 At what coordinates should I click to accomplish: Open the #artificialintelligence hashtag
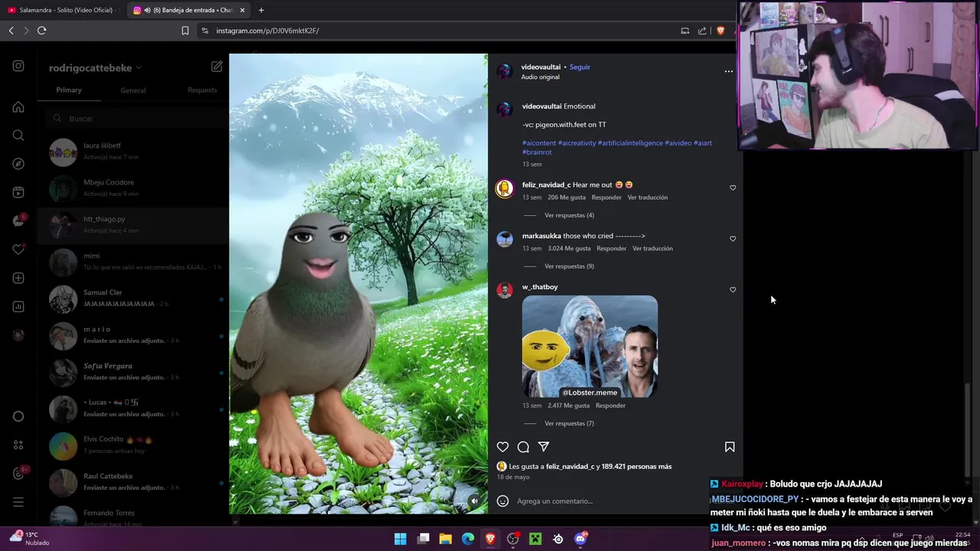pos(630,143)
